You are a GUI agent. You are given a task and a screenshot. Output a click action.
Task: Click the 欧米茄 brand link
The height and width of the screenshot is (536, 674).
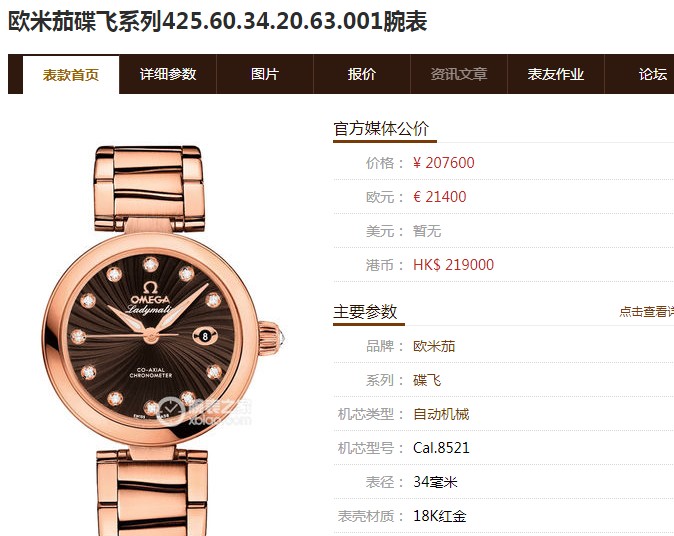434,346
